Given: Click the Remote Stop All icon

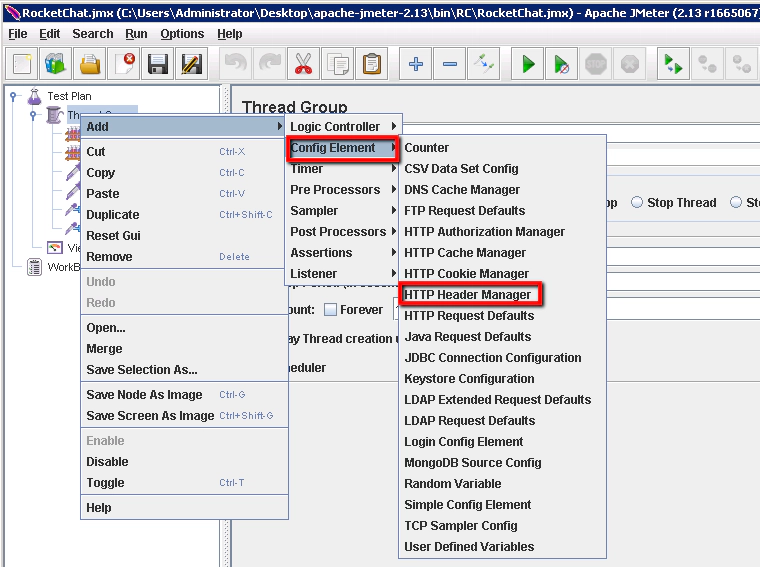Looking at the screenshot, I should pyautogui.click(x=707, y=64).
